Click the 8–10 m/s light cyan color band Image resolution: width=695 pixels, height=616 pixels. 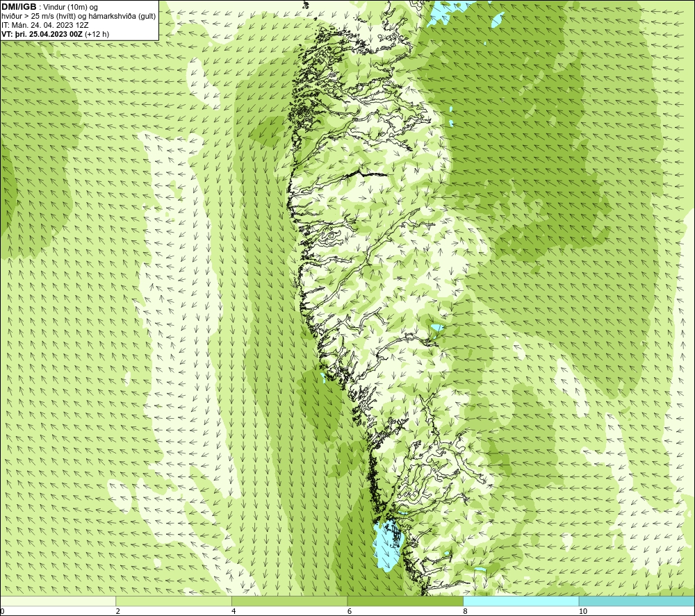pyautogui.click(x=521, y=601)
